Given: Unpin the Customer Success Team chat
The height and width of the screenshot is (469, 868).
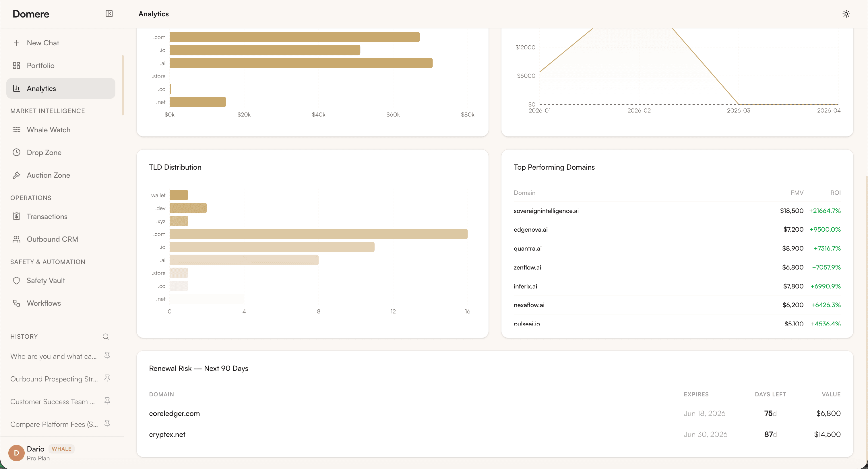Looking at the screenshot, I should click(107, 401).
